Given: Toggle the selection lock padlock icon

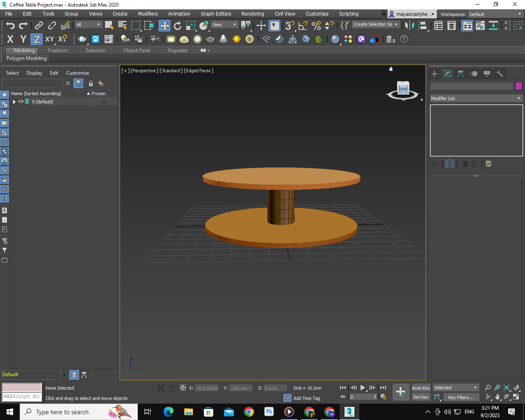Looking at the screenshot, I should click(172, 388).
